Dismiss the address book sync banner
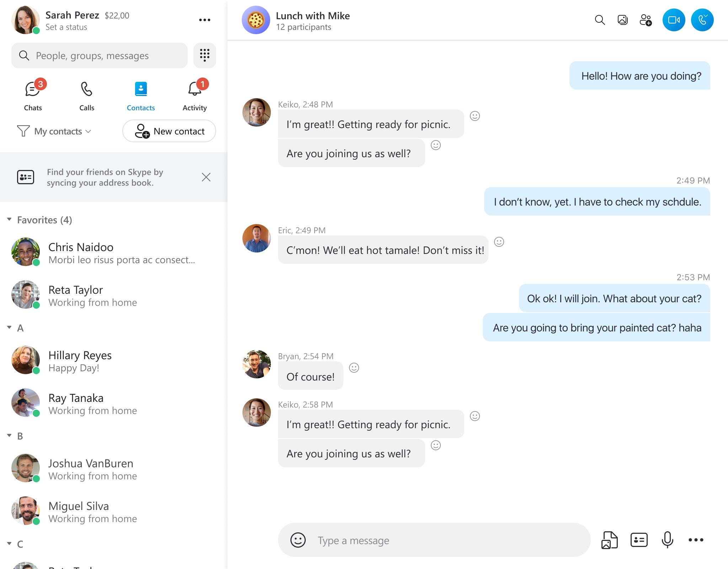The image size is (728, 569). (x=205, y=177)
